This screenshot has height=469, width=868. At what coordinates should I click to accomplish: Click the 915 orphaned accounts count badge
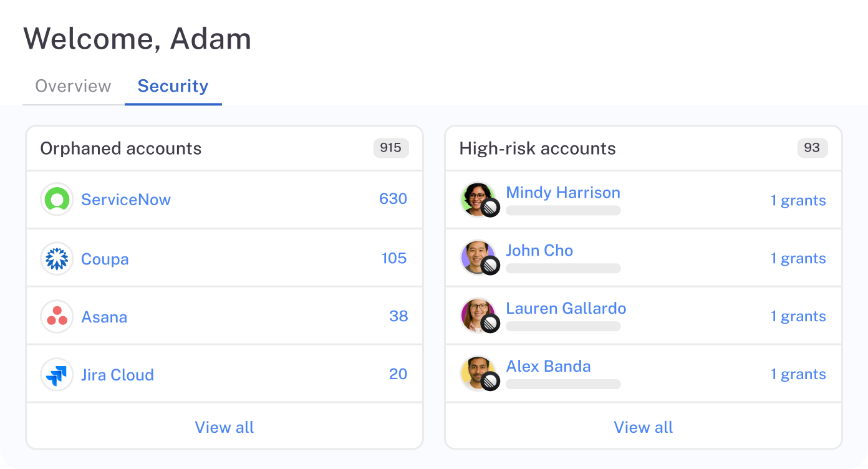(391, 148)
